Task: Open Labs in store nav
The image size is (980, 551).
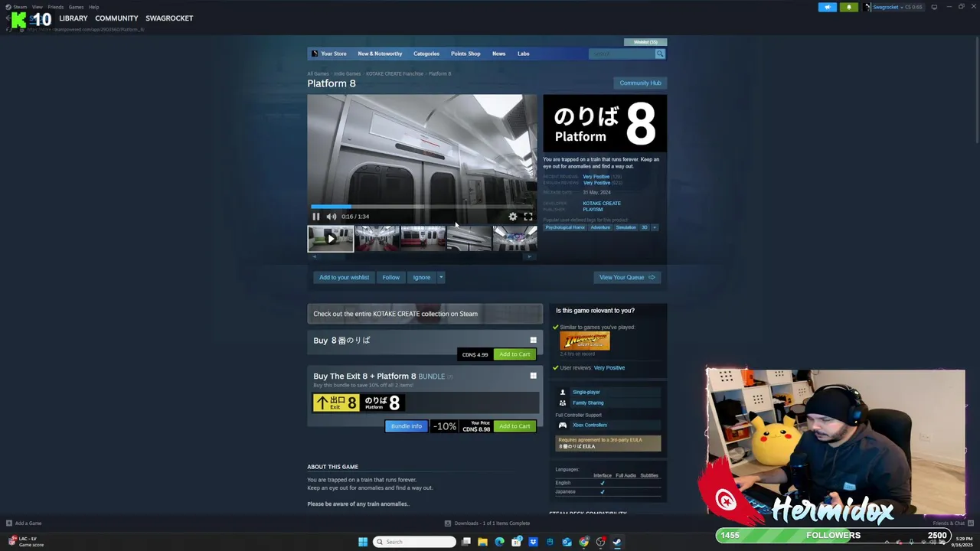Action: point(523,54)
